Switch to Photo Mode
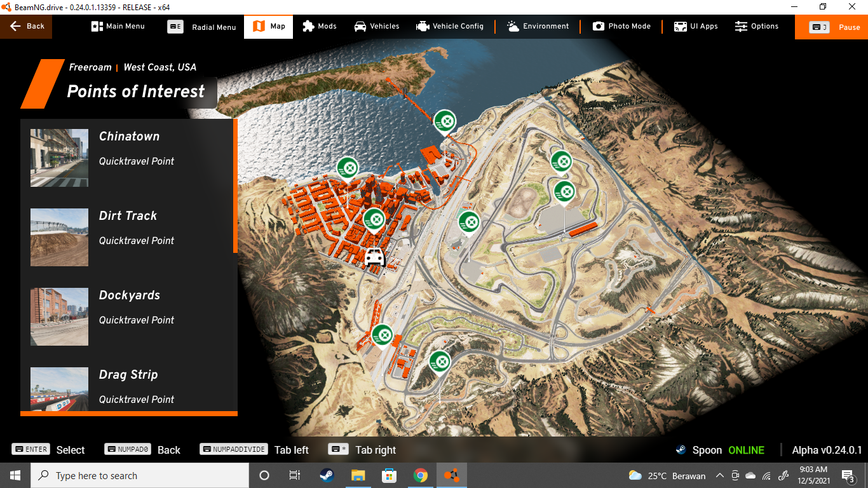The height and width of the screenshot is (488, 868). 621,26
